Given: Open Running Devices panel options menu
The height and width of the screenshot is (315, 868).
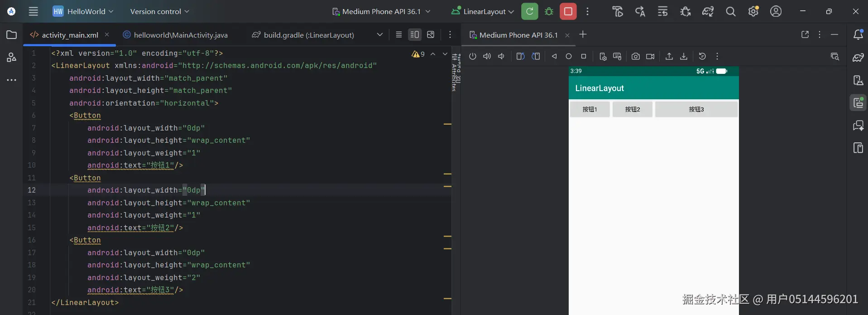Looking at the screenshot, I should click(820, 34).
